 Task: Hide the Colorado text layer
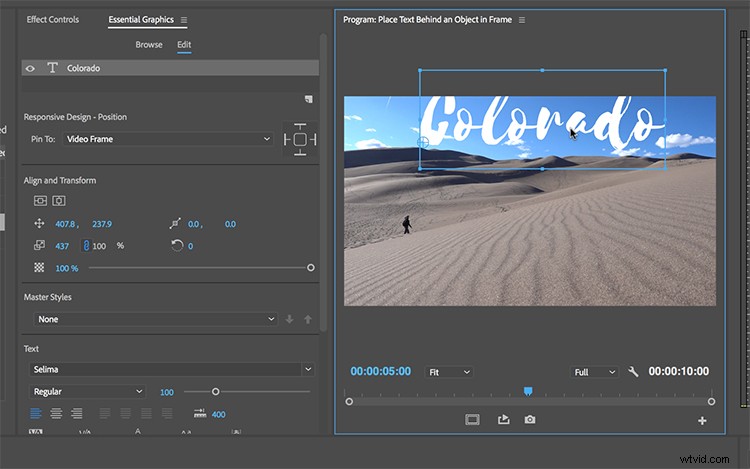(30, 68)
